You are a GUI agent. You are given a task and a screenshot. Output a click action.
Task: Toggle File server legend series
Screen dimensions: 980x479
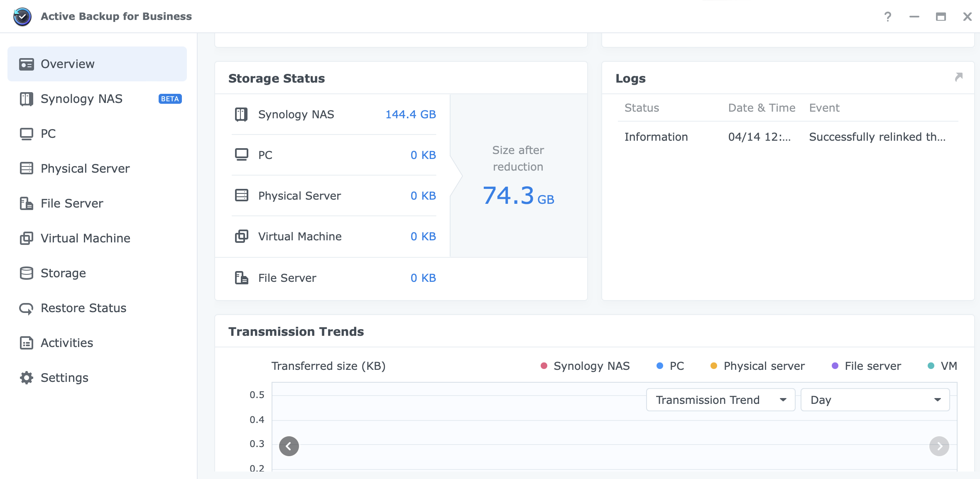coord(866,366)
